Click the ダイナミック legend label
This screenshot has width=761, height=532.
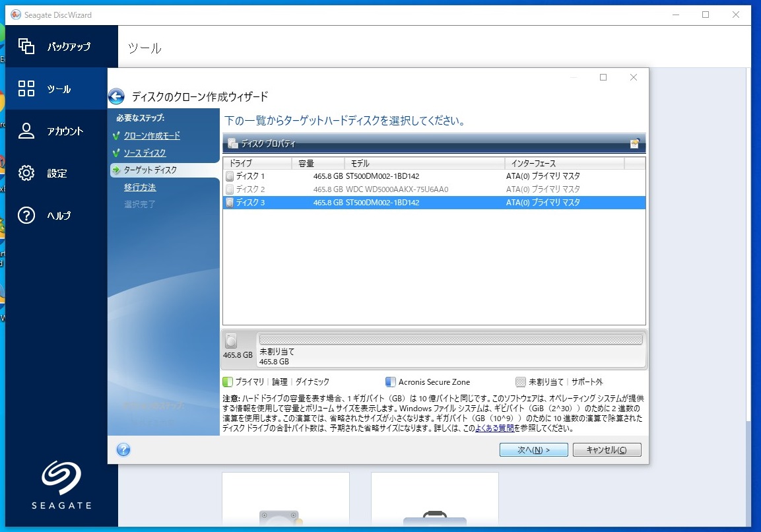click(x=312, y=382)
